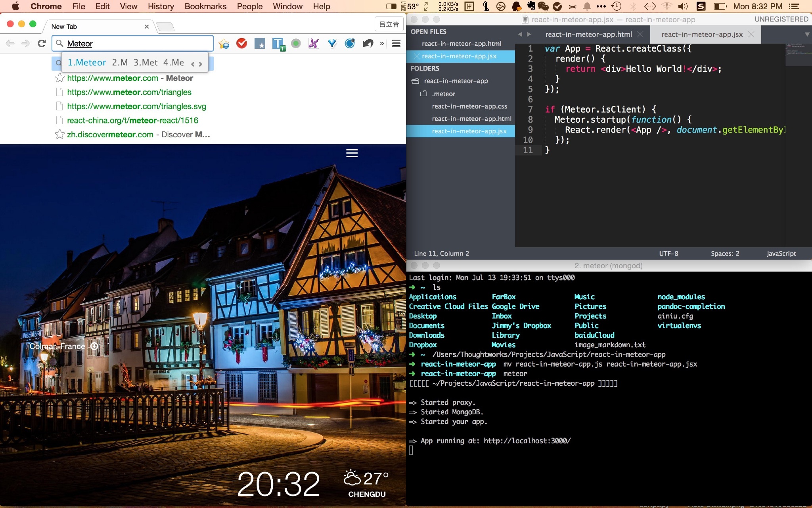812x508 pixels.
Task: Click next page arrow in IME candidates
Action: [x=201, y=63]
